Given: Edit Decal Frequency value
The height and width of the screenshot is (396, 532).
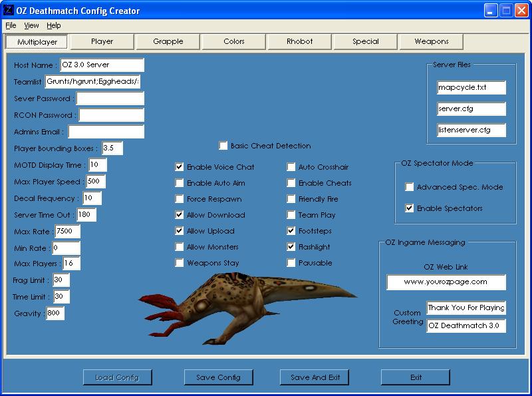Looking at the screenshot, I should [x=92, y=198].
